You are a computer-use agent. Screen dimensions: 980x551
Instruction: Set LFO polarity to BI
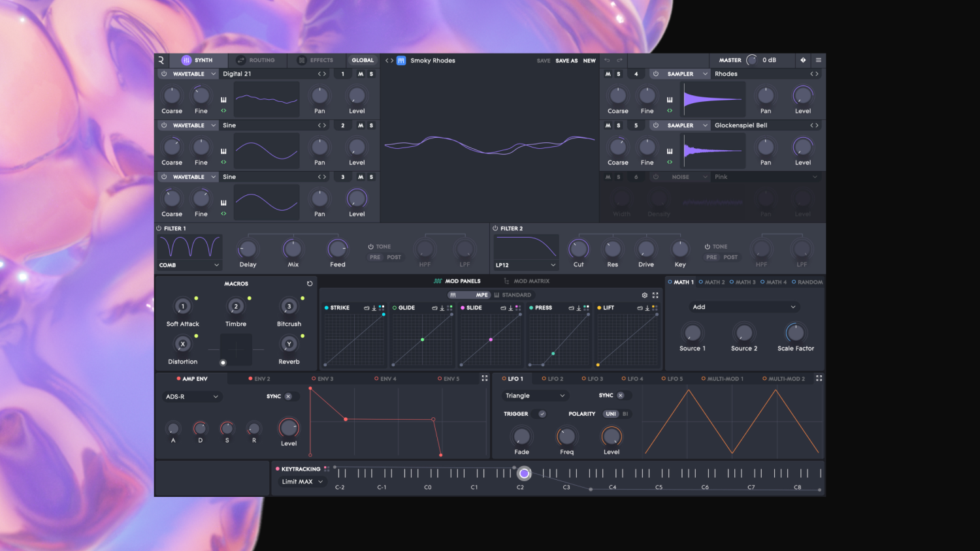pos(625,414)
